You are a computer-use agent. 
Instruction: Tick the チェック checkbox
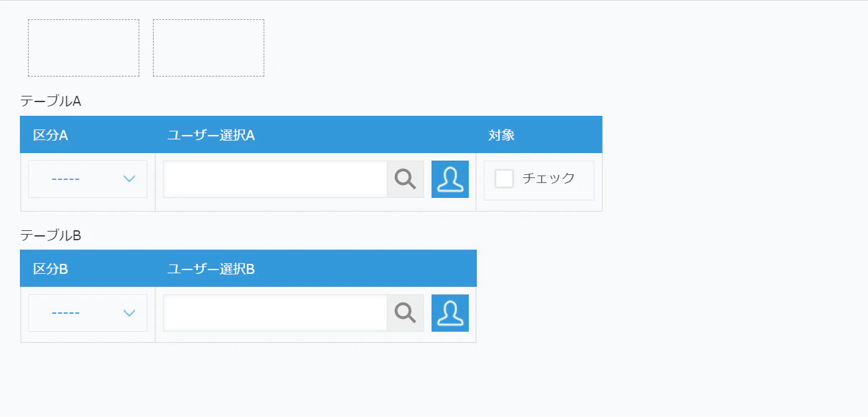click(x=504, y=179)
